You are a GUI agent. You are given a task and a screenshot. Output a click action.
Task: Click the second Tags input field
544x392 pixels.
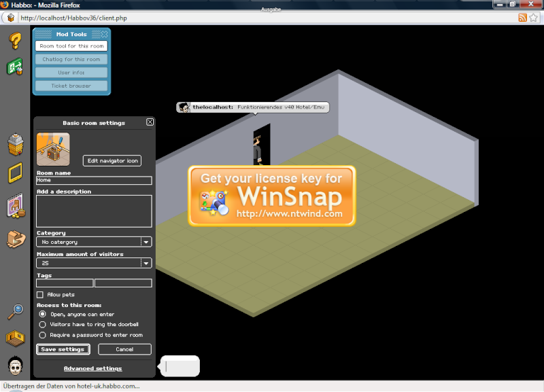click(123, 283)
